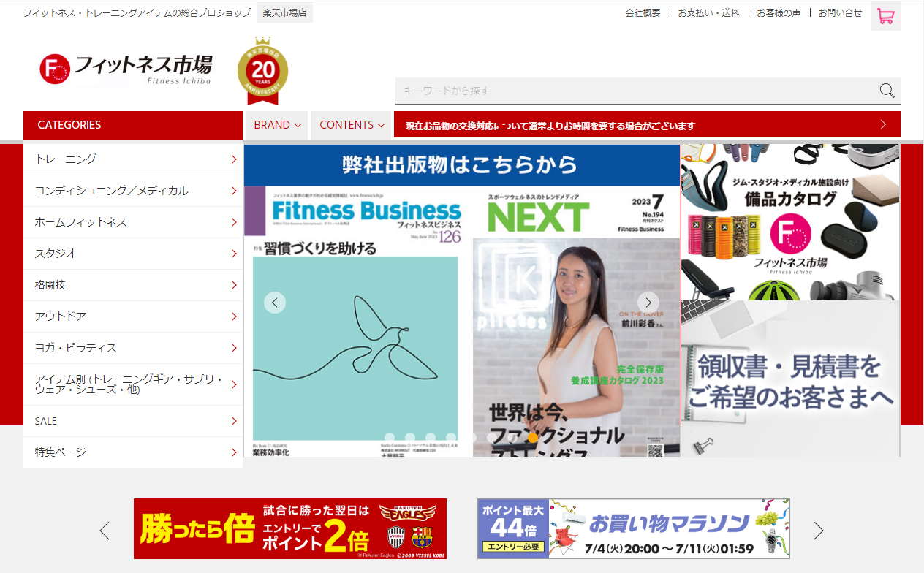The height and width of the screenshot is (573, 924).
Task: Click the red exchange notice bar
Action: click(647, 125)
